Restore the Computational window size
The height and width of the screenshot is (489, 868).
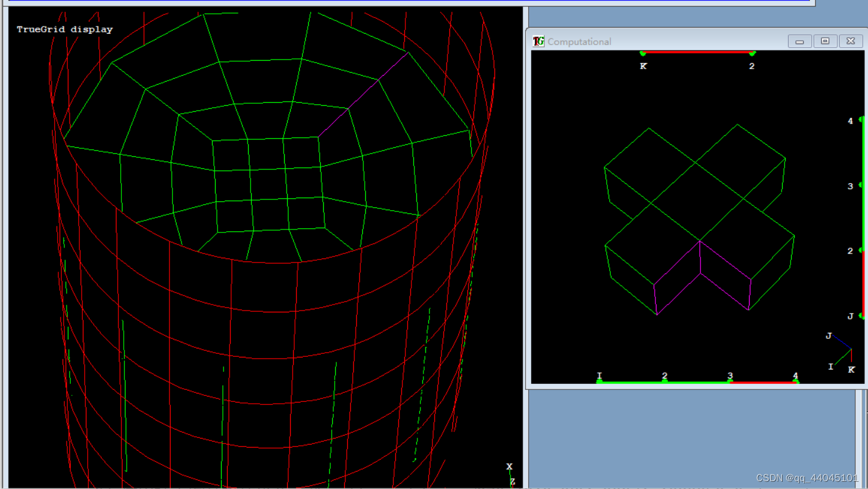(x=825, y=41)
